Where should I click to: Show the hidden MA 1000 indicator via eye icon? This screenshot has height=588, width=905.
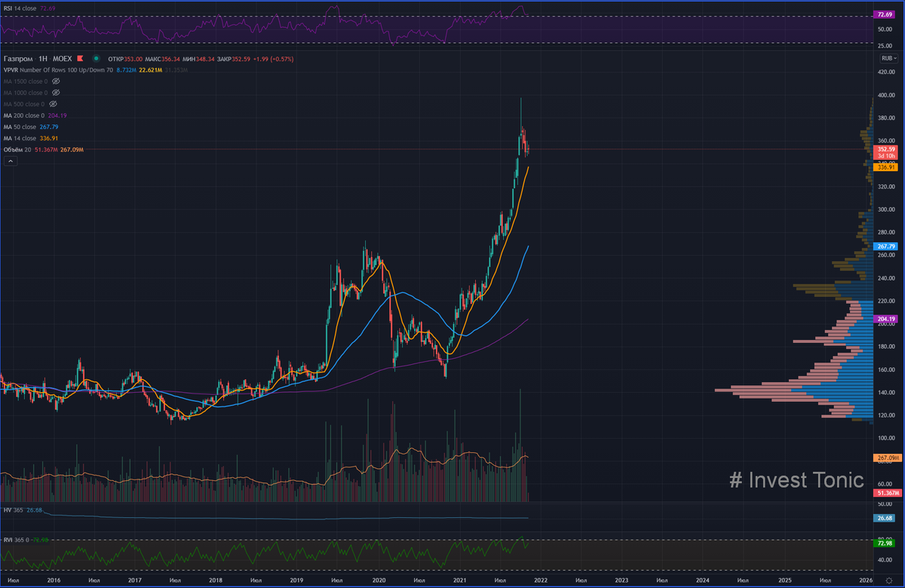coord(56,93)
